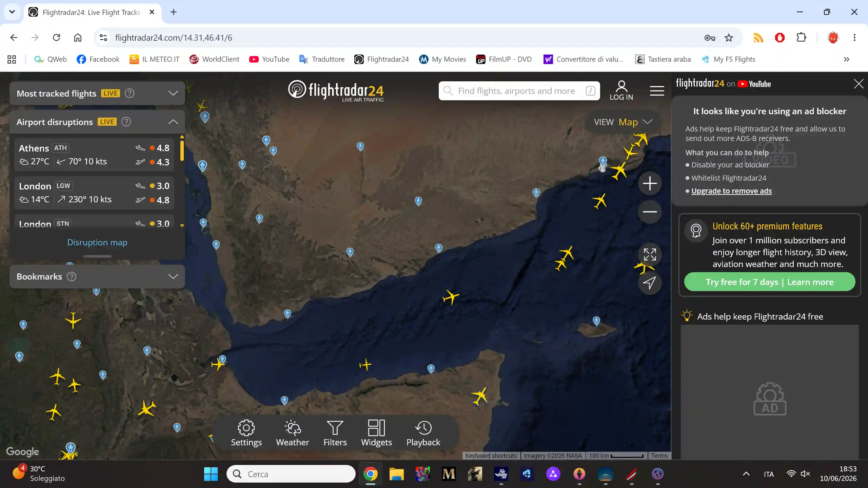Toggle fullscreen map view
The image size is (868, 488).
(x=650, y=255)
